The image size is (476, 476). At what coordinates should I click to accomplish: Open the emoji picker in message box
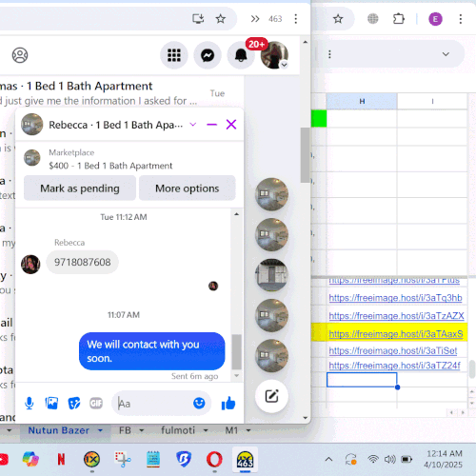pyautogui.click(x=199, y=404)
